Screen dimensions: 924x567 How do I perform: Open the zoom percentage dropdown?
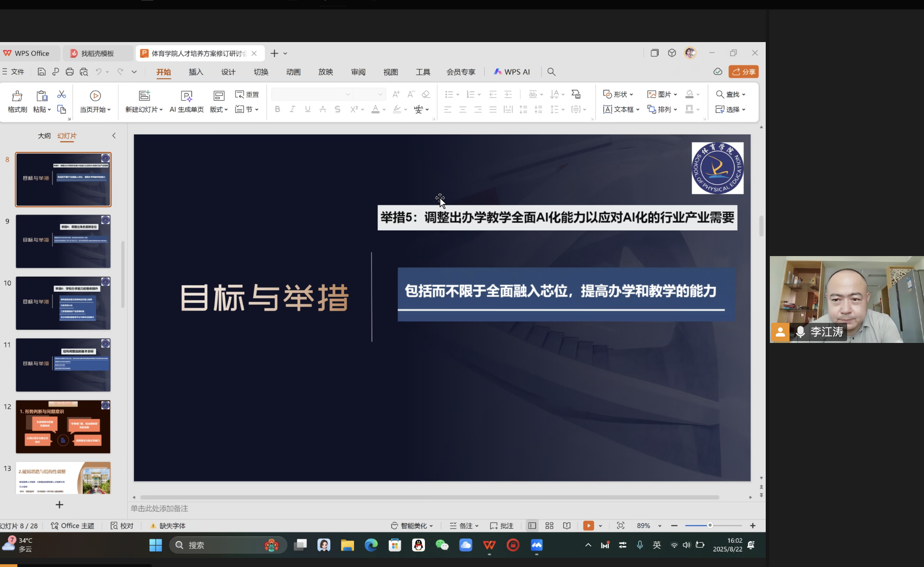click(x=660, y=526)
